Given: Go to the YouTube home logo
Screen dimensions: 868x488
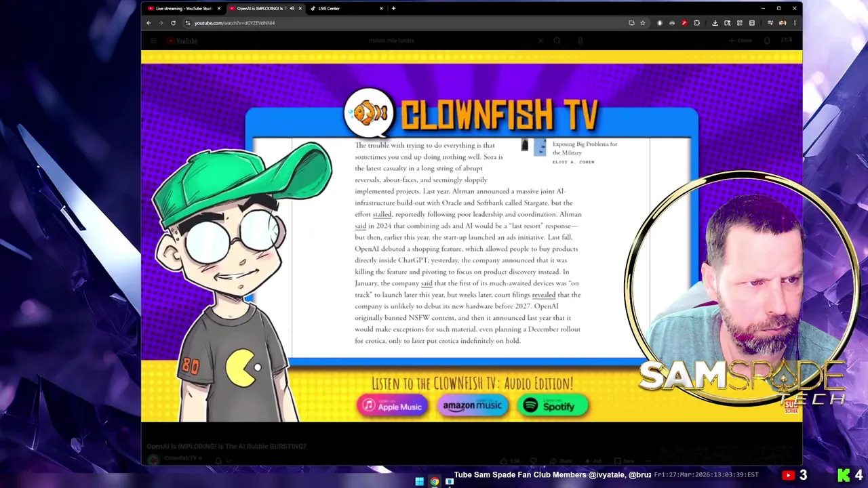Looking at the screenshot, I should (x=182, y=41).
